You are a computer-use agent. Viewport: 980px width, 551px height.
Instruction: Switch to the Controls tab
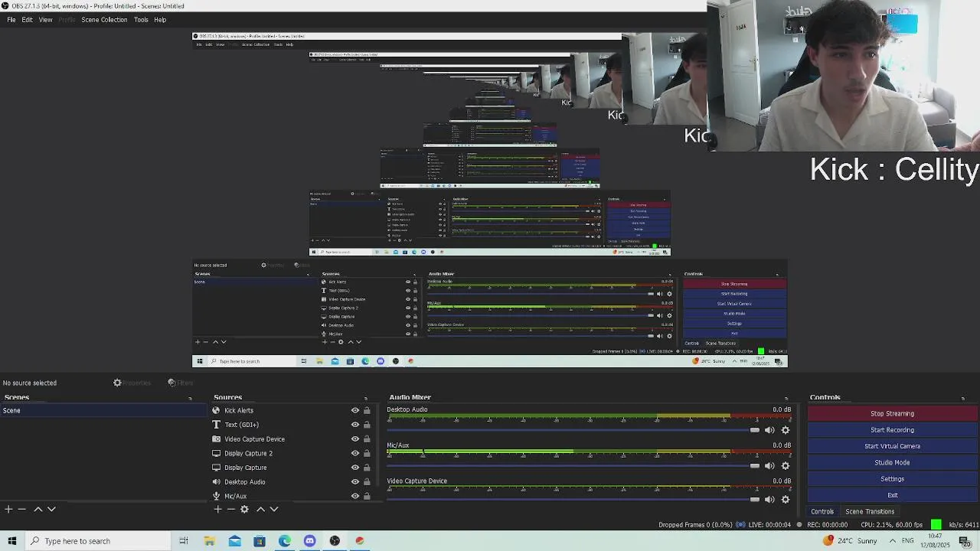(822, 511)
